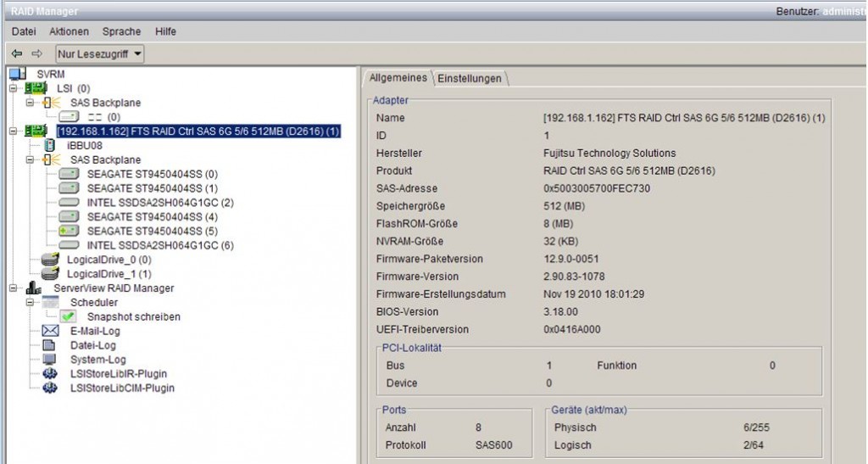Click the LSI (0) controller card icon

(36, 88)
